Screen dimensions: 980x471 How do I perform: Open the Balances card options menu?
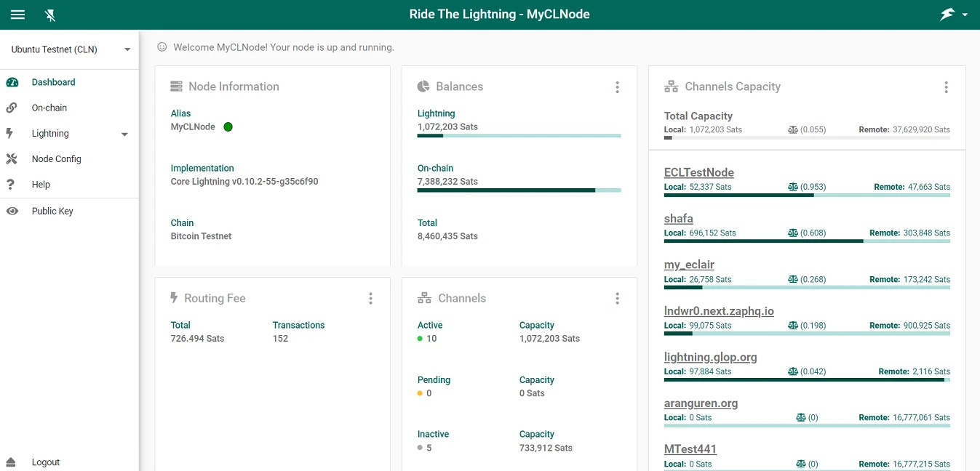click(x=617, y=87)
